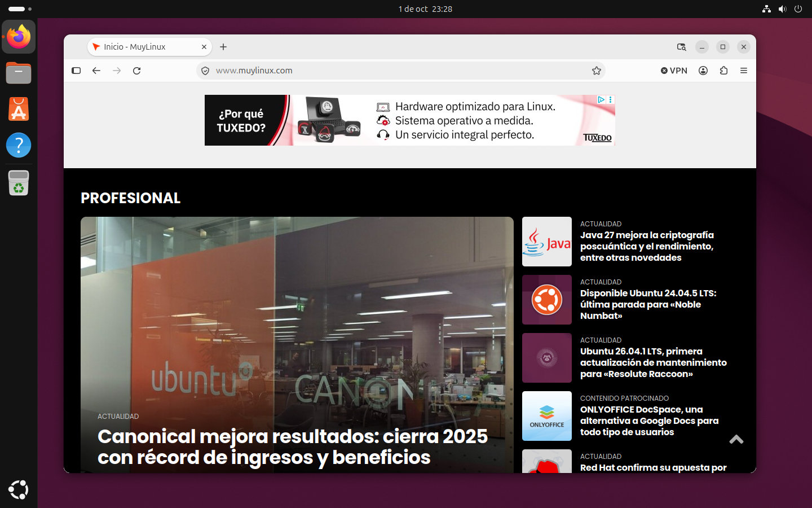Click the TUXEDO logo in the ad
This screenshot has height=508, width=812.
click(597, 138)
